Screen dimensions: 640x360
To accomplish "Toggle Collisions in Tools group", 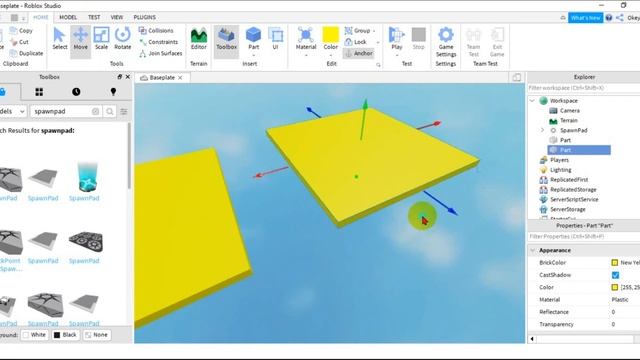I will tap(156, 31).
